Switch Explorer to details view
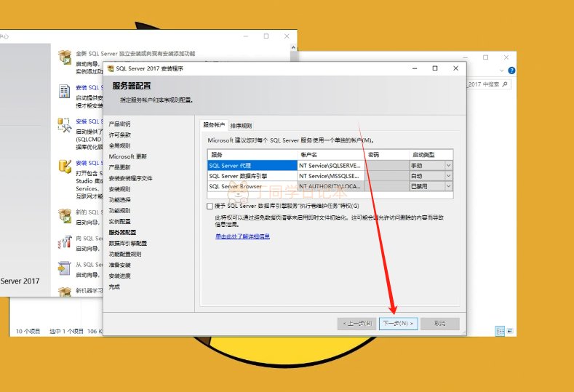 [501, 331]
